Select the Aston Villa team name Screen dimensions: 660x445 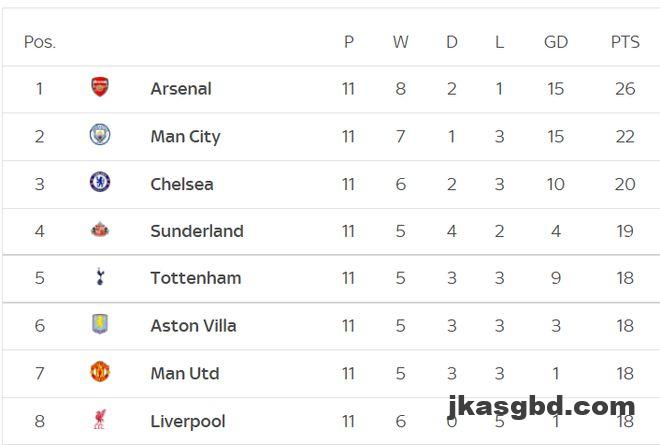point(192,325)
